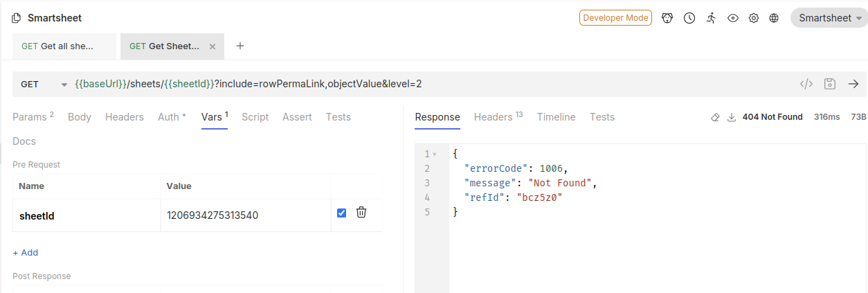This screenshot has height=293, width=868.
Task: Open collection settings gear icon
Action: click(x=754, y=18)
